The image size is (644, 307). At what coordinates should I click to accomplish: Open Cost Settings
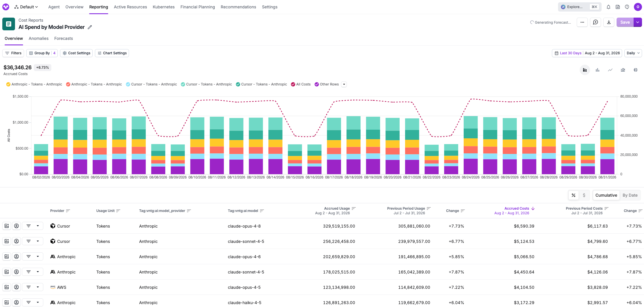coord(76,53)
